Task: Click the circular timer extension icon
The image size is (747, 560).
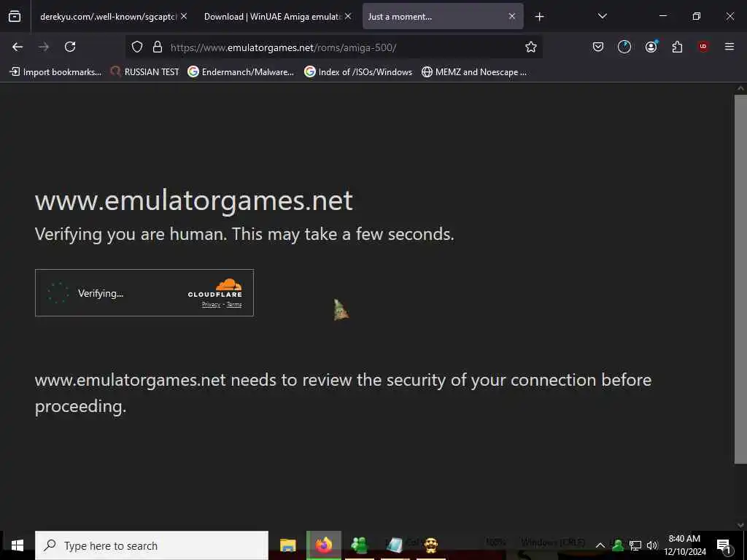Action: [x=624, y=47]
